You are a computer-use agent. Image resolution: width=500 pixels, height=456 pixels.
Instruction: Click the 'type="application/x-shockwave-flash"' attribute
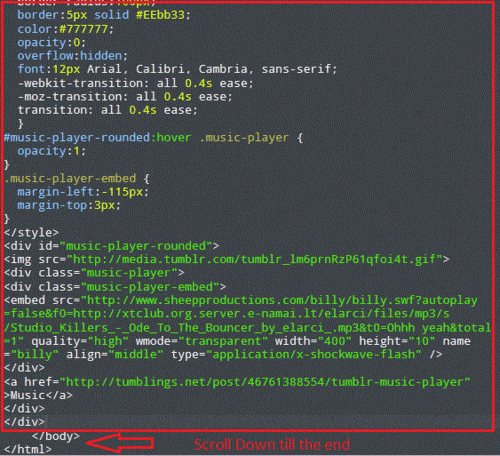[296, 354]
